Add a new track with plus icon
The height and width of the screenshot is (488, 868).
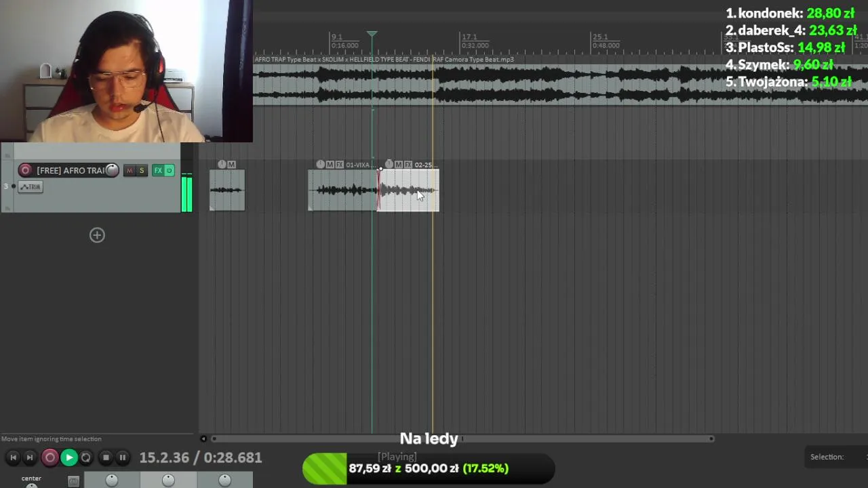coord(97,235)
